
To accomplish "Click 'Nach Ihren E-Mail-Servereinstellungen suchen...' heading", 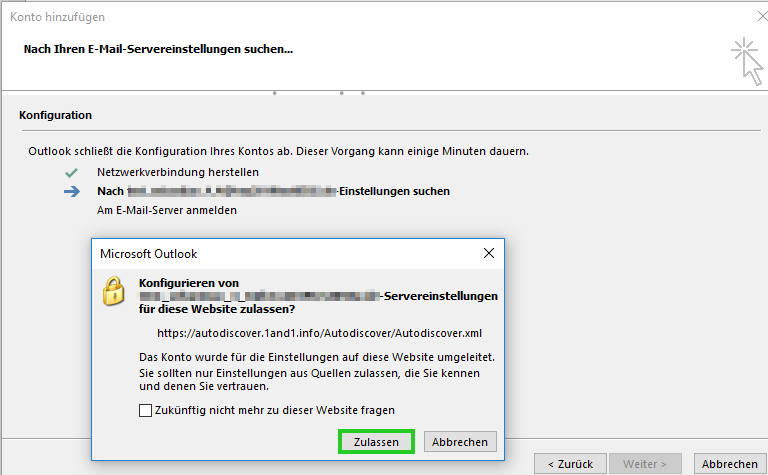I will pos(158,49).
